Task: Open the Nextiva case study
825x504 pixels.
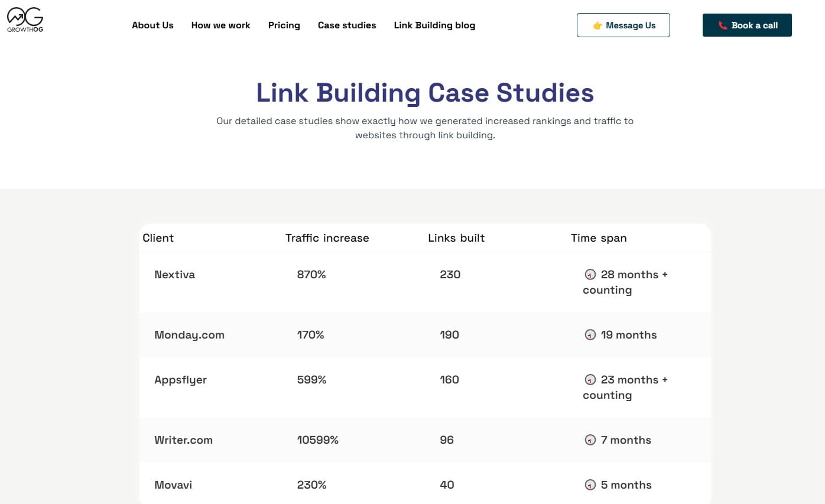Action: (x=174, y=275)
